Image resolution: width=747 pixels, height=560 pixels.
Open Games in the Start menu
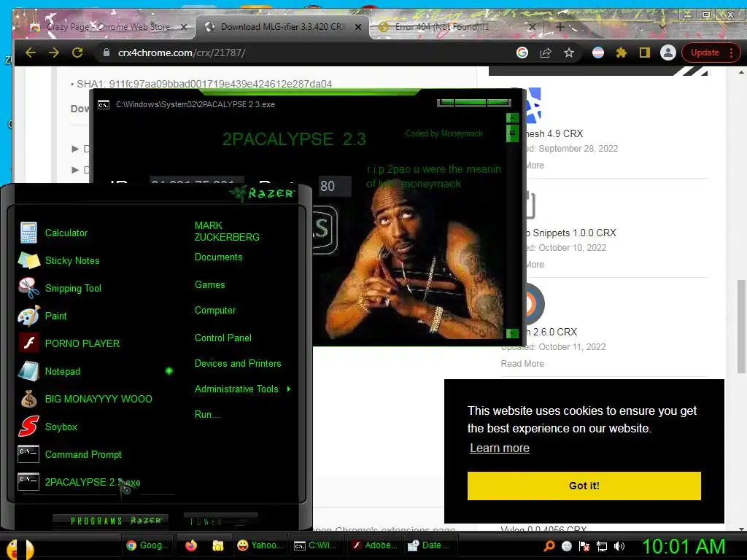209,285
